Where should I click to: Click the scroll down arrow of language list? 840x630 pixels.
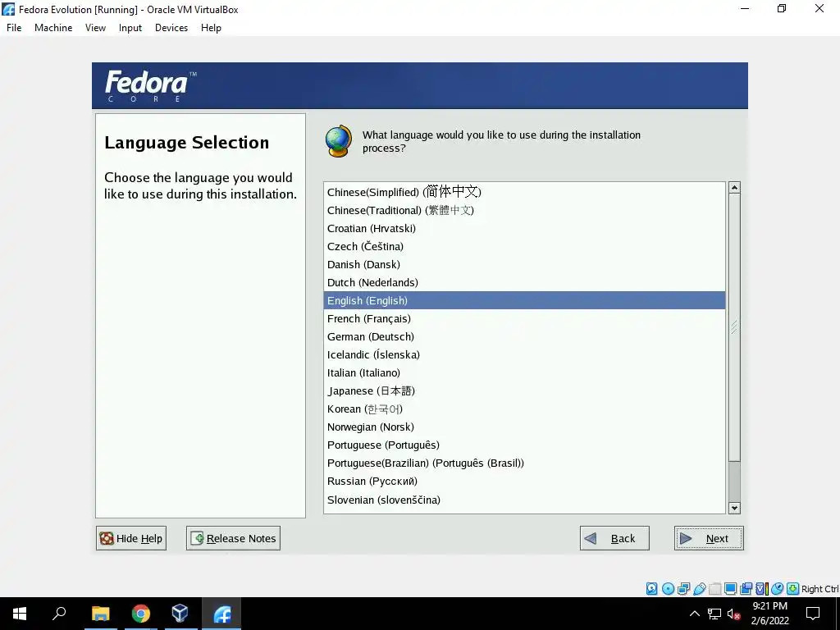pyautogui.click(x=734, y=508)
